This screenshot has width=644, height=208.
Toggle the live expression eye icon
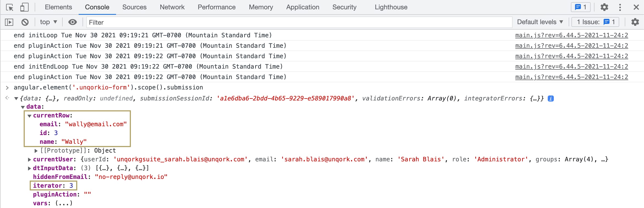coord(73,22)
